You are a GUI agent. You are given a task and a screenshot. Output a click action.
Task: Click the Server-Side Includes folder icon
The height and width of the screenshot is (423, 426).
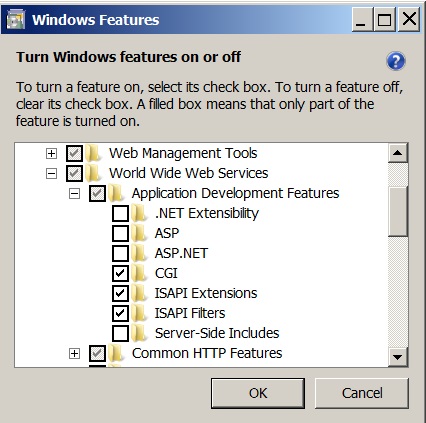pyautogui.click(x=139, y=333)
